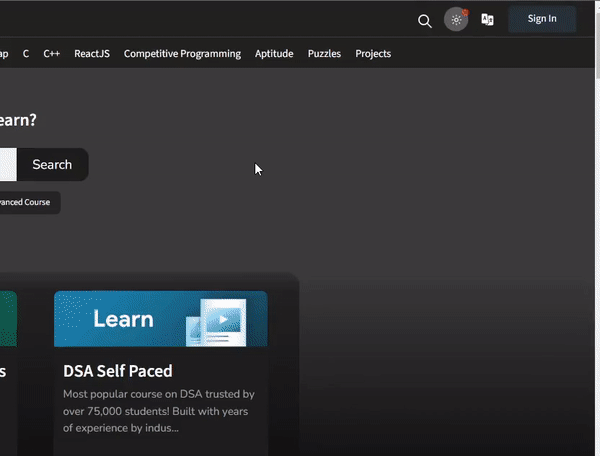Select the Advanced Course tag chip
The height and width of the screenshot is (456, 600).
pos(29,202)
